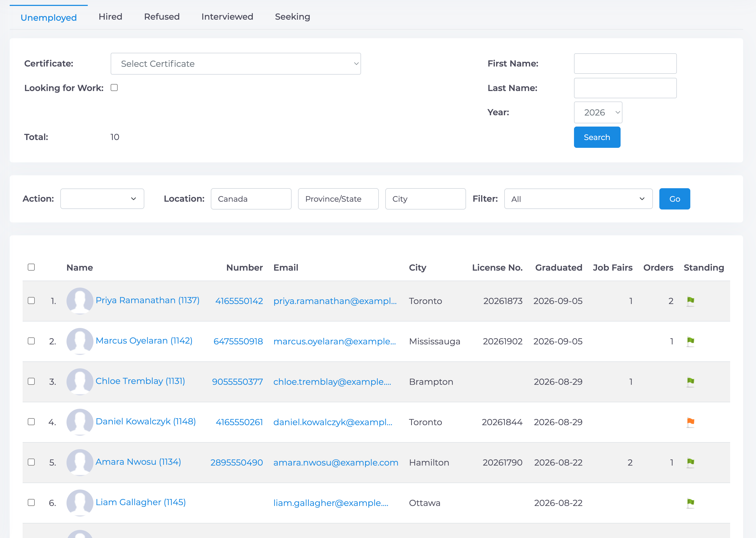Image resolution: width=756 pixels, height=538 pixels.
Task: Select the row checkbox for Daniel Kowalczyk
Action: pos(31,422)
